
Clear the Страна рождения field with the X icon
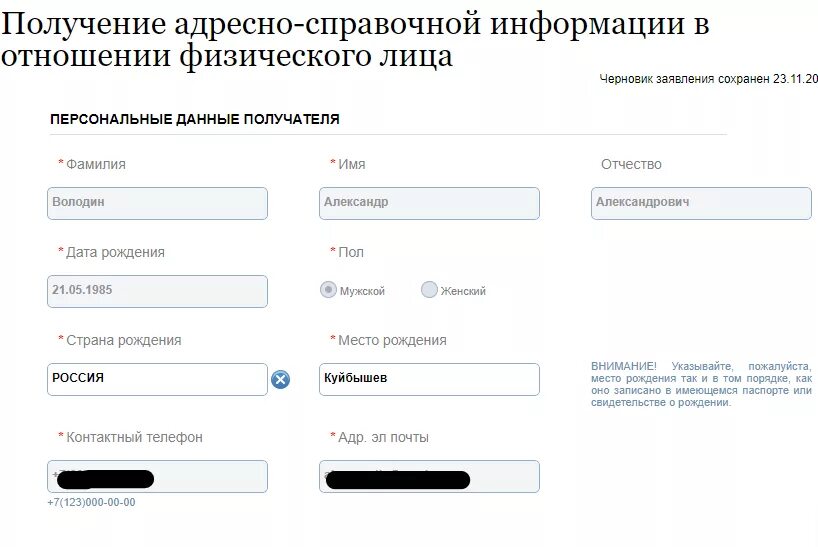click(281, 380)
